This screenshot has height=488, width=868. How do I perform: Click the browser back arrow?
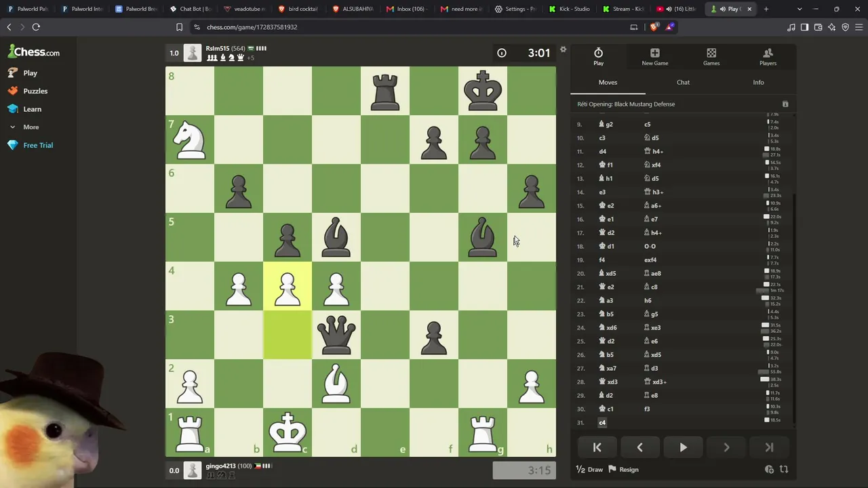point(9,27)
